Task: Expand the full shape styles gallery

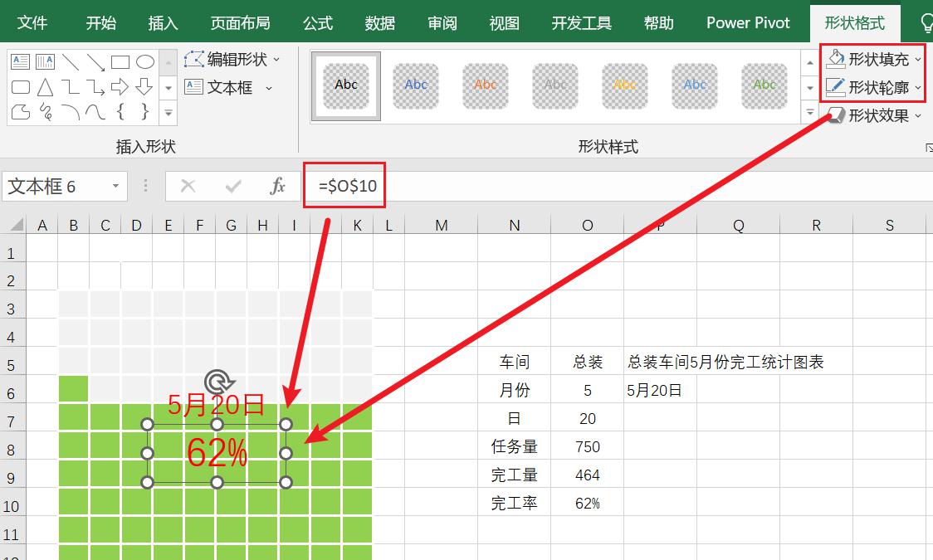Action: [810, 112]
